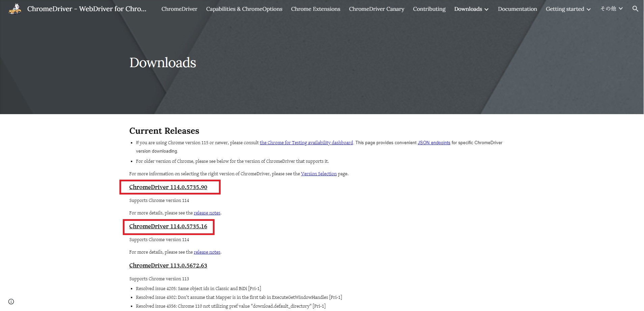Click release notes for ChromeDriver 114.0.5735.90

[207, 213]
